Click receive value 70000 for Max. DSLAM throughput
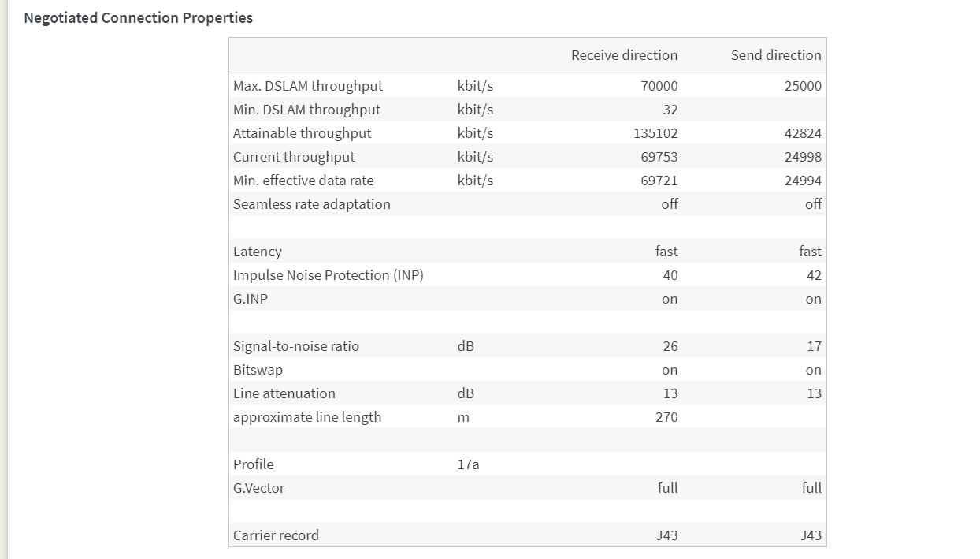 point(659,86)
